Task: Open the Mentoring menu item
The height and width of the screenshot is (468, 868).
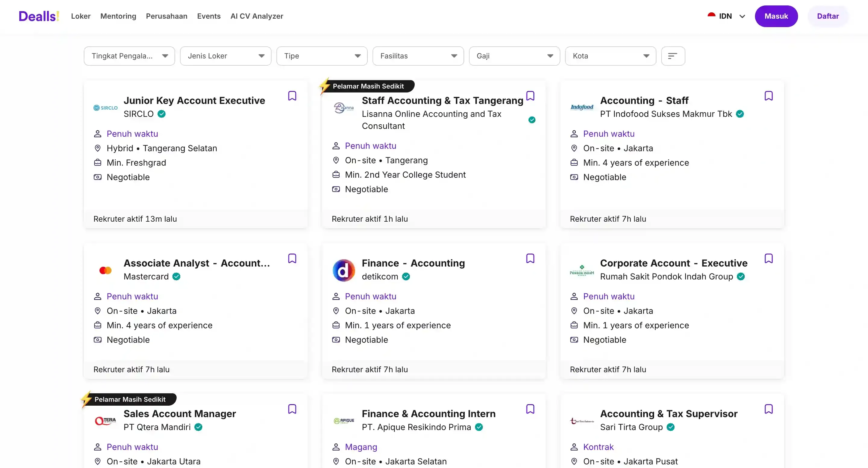Action: [118, 16]
